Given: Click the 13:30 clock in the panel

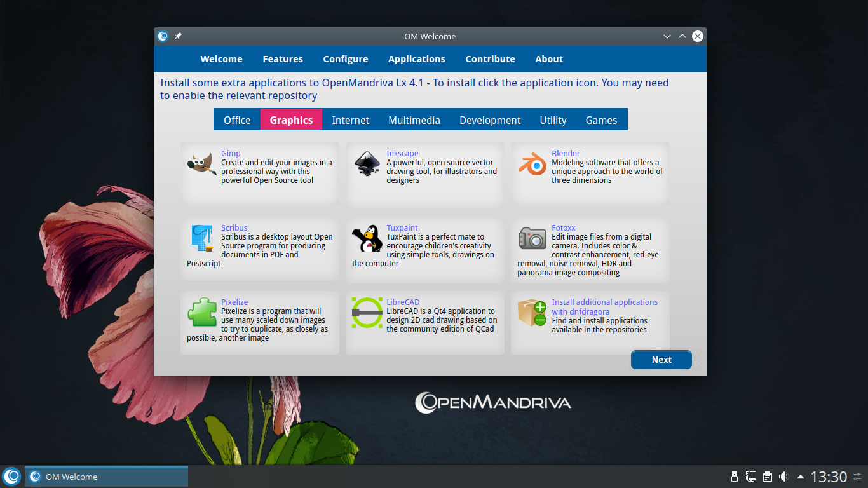Looking at the screenshot, I should tap(829, 477).
